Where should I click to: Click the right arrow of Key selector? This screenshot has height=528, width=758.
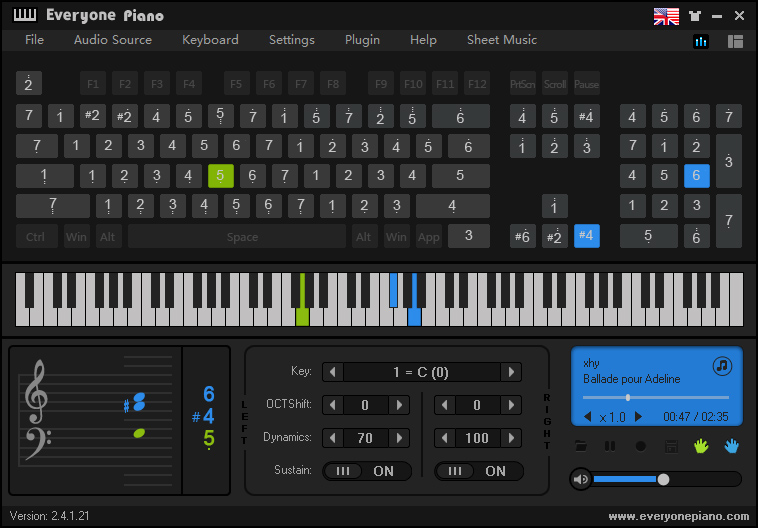[x=511, y=373]
